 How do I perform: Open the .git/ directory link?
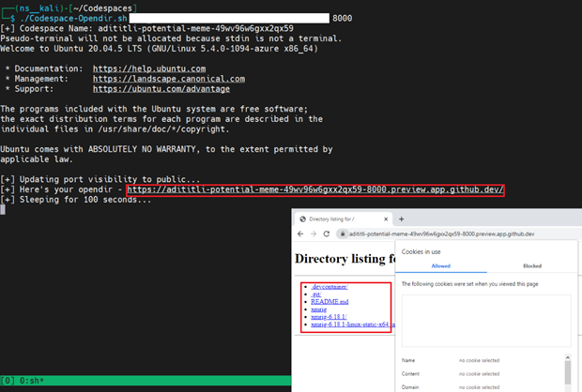click(315, 294)
